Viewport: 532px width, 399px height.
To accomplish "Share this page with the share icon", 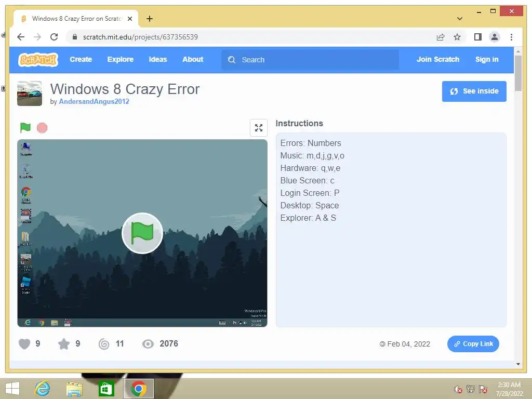I will [x=441, y=37].
